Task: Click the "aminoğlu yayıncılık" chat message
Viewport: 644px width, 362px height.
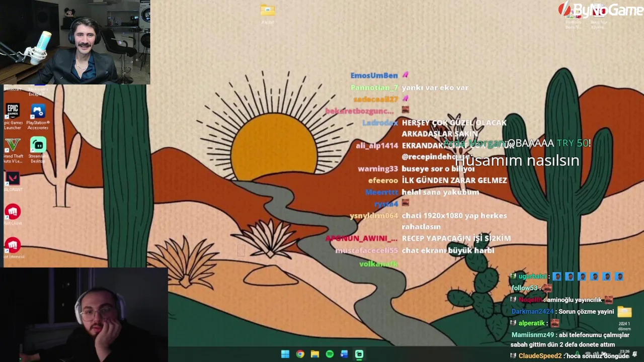Action: [x=574, y=300]
